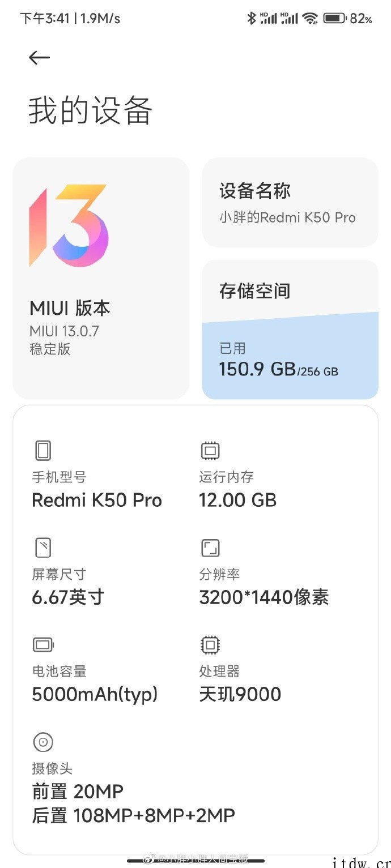The height and width of the screenshot is (868, 391).
Task: Tap the camera lens icon
Action: click(x=43, y=742)
